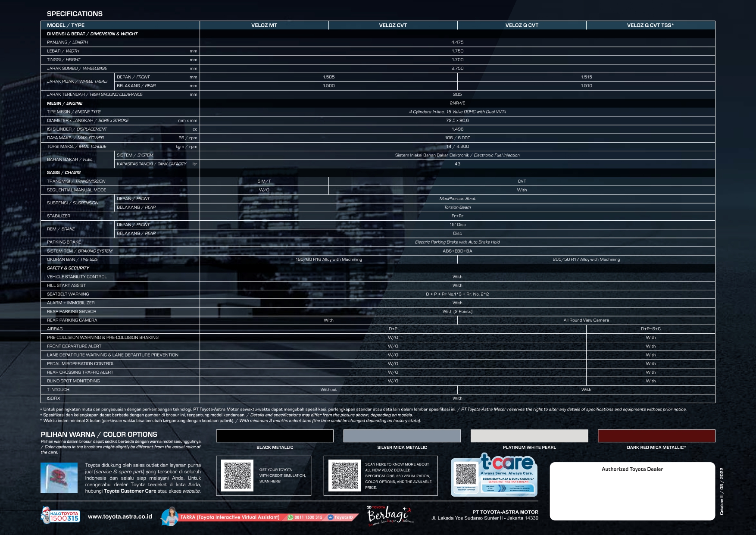Select the Black Metallic color swatch
Viewport: 756px width, 535px height.
point(275,436)
